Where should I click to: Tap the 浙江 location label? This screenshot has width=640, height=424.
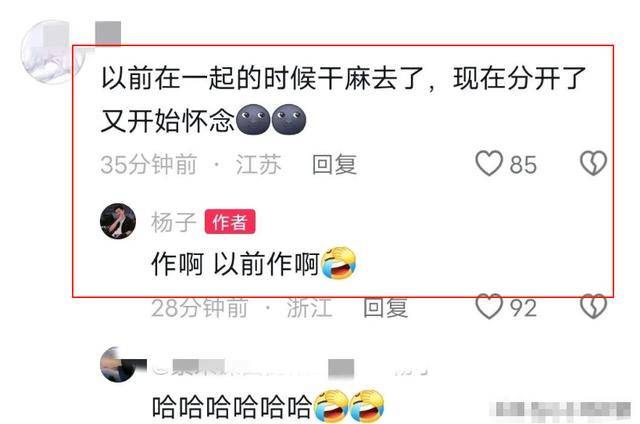(309, 308)
